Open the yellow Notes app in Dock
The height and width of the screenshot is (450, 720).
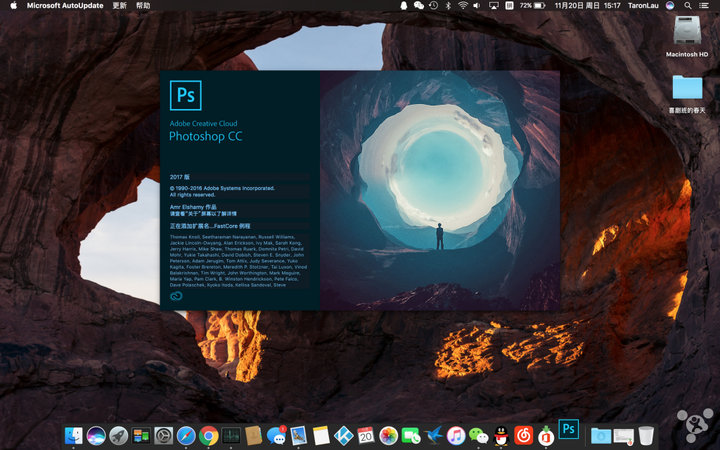[x=321, y=435]
